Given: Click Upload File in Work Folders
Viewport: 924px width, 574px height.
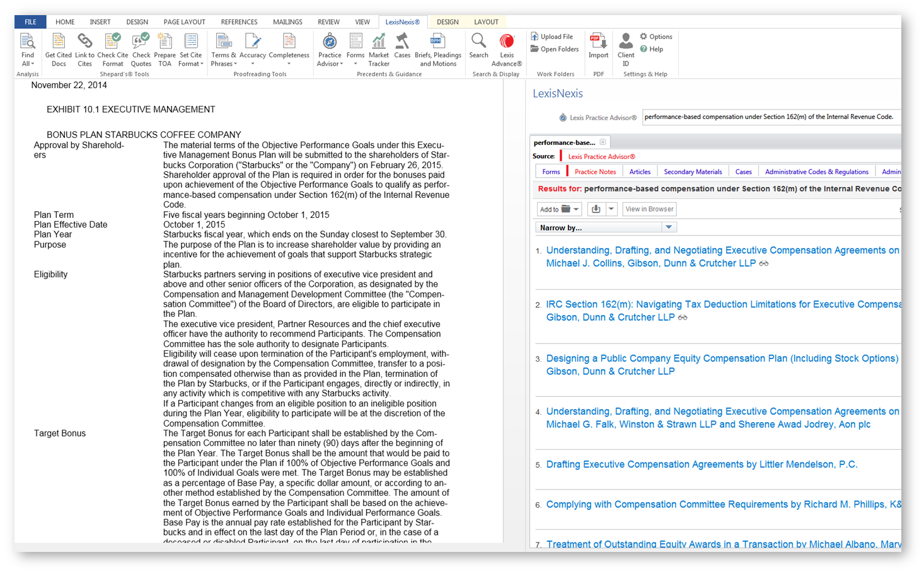Looking at the screenshot, I should [x=552, y=37].
